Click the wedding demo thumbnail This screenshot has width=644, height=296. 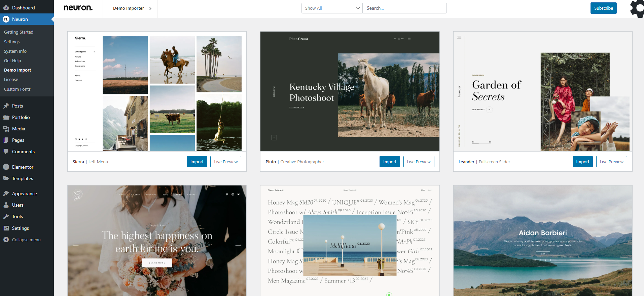[157, 241]
